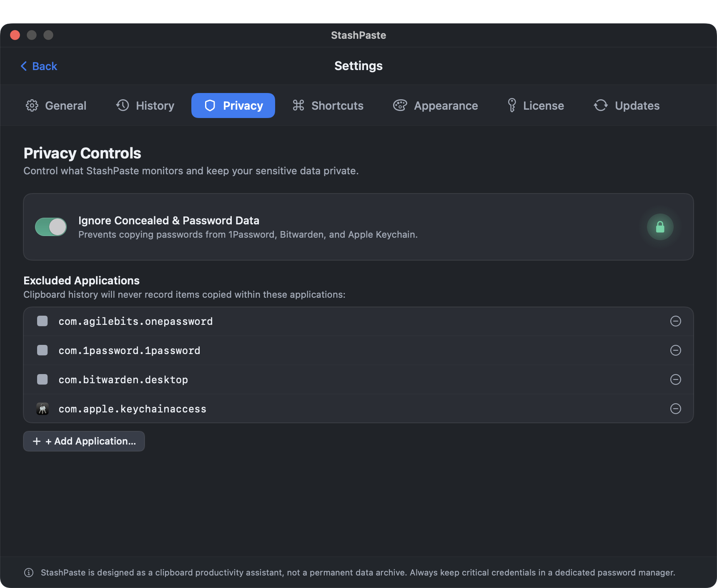Click the info icon in footer
Viewport: 717px width, 588px height.
[29, 573]
